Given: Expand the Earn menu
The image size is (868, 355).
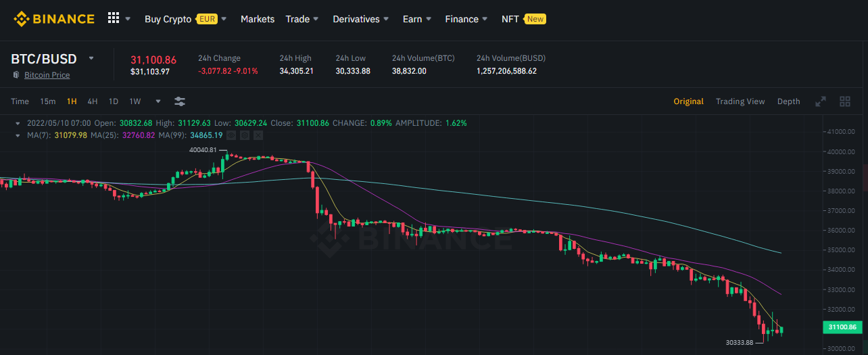Looking at the screenshot, I should pos(417,19).
